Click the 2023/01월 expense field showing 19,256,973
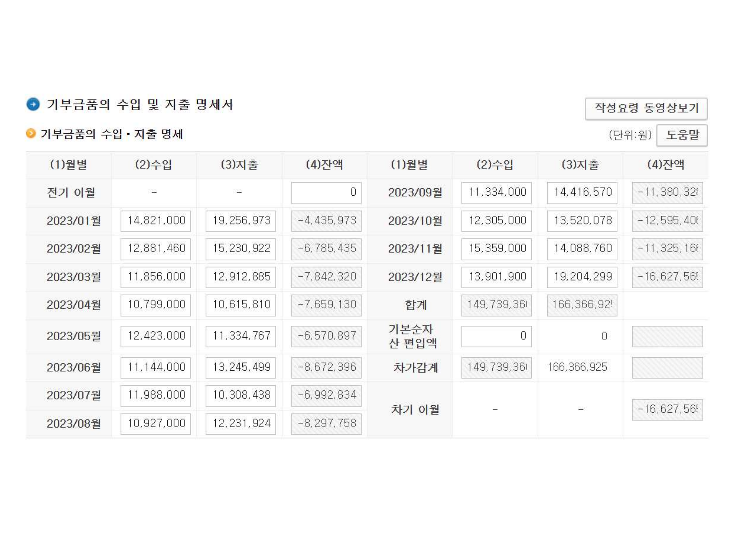 click(x=241, y=221)
